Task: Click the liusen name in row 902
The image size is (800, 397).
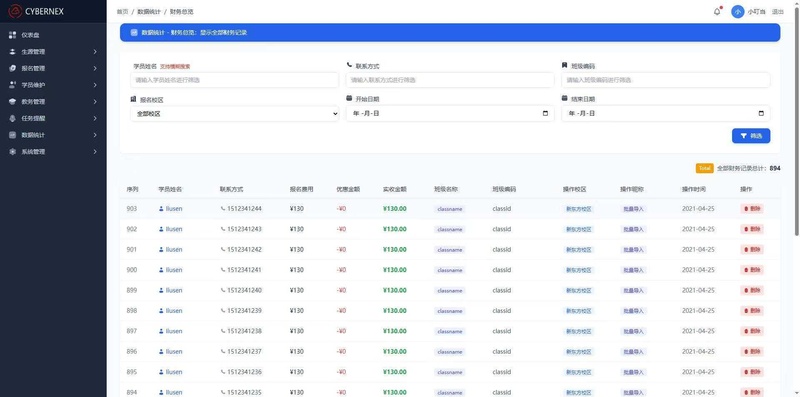Action: (174, 229)
